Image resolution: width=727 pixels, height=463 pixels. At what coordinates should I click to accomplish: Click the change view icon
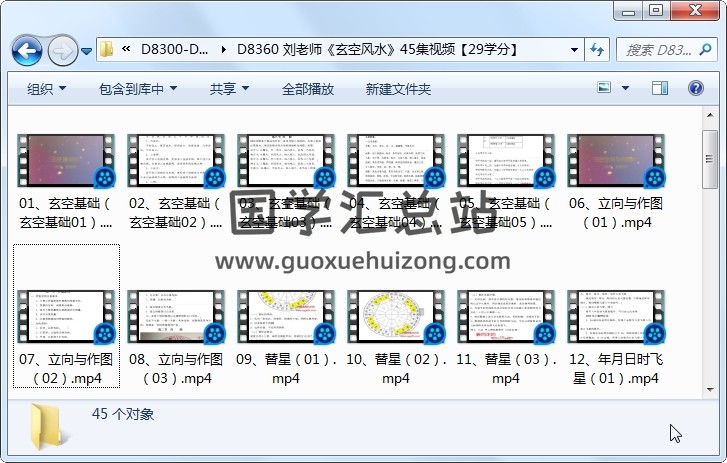pyautogui.click(x=604, y=89)
